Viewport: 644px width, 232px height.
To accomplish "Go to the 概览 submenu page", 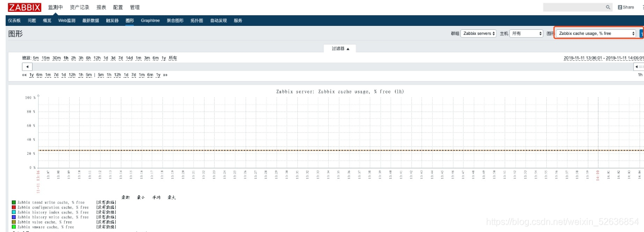I will coord(47,21).
